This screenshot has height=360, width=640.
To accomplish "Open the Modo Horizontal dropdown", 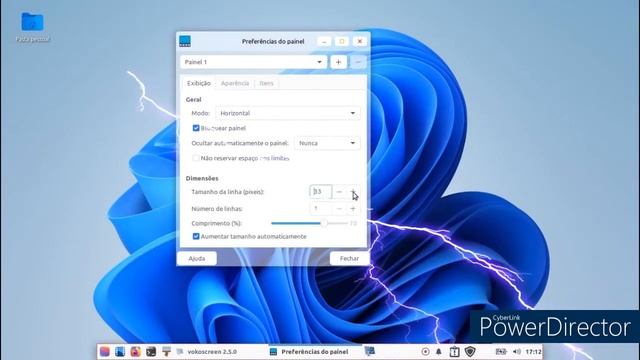I will 288,113.
